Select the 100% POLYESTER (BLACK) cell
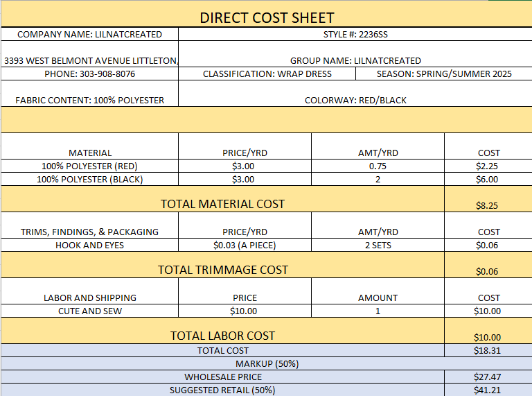532x396 pixels. pos(89,179)
